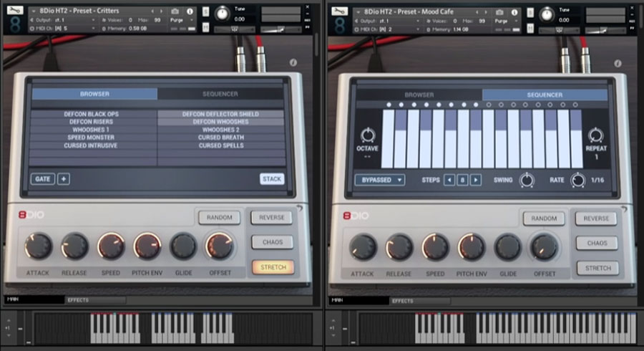Click minimize view dash in Critters header
Screen dimensions: 644x351
(x=307, y=14)
